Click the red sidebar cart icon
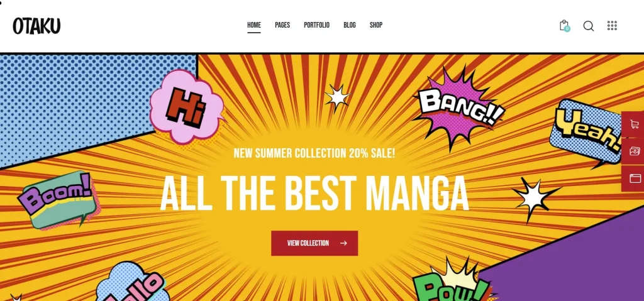The width and height of the screenshot is (644, 301). [x=634, y=124]
